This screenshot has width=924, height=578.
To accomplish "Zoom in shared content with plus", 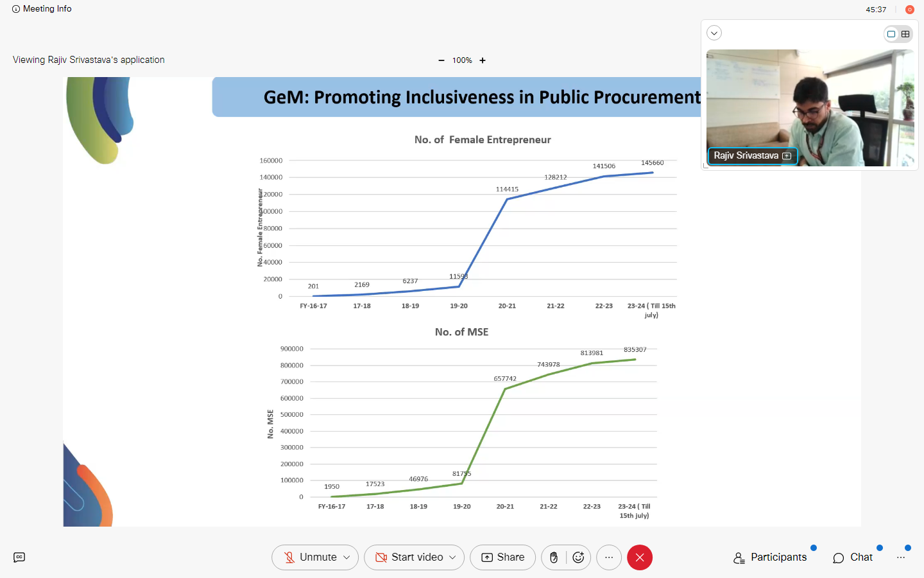I will click(x=483, y=60).
